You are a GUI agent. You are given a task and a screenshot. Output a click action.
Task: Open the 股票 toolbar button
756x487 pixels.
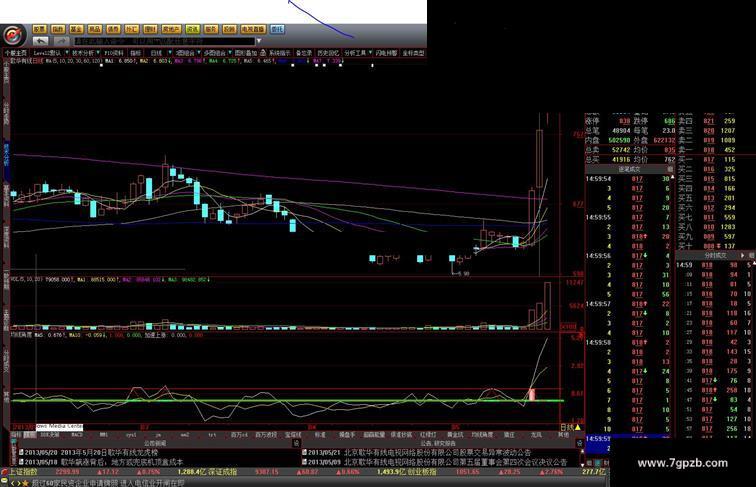pos(39,29)
